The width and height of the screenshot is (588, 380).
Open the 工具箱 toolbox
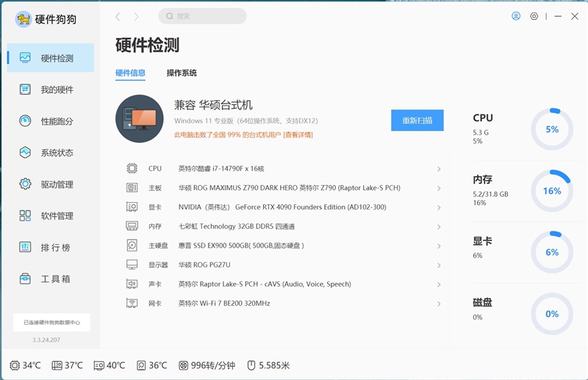pyautogui.click(x=50, y=279)
